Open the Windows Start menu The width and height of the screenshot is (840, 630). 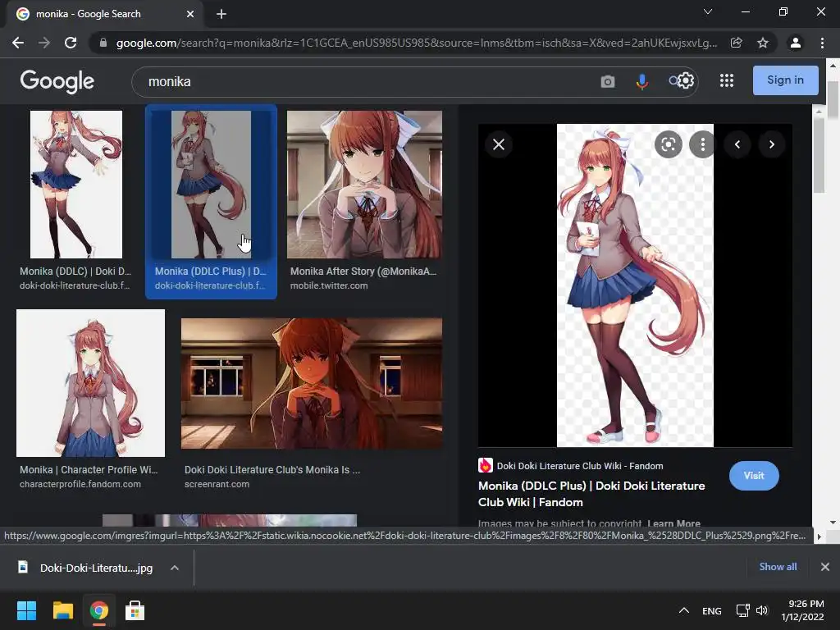26,610
